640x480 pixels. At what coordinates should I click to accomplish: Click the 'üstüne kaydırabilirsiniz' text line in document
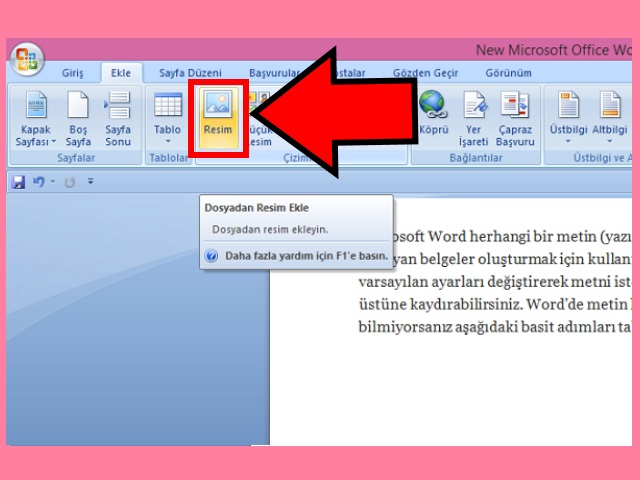pos(495,304)
